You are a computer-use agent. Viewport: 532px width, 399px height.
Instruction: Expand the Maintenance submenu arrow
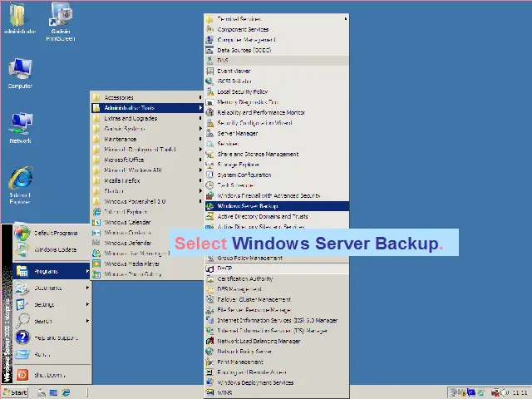click(200, 139)
